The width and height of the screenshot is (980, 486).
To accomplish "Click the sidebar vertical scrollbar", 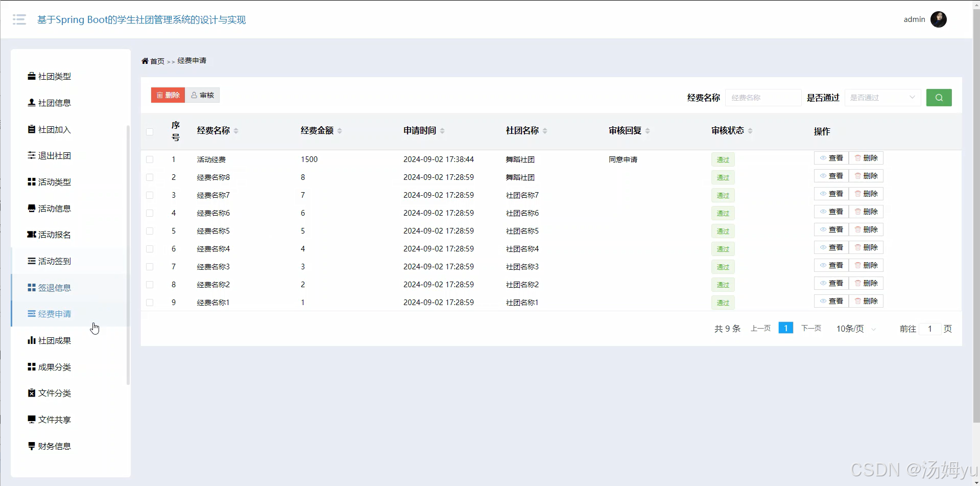I will point(128,254).
